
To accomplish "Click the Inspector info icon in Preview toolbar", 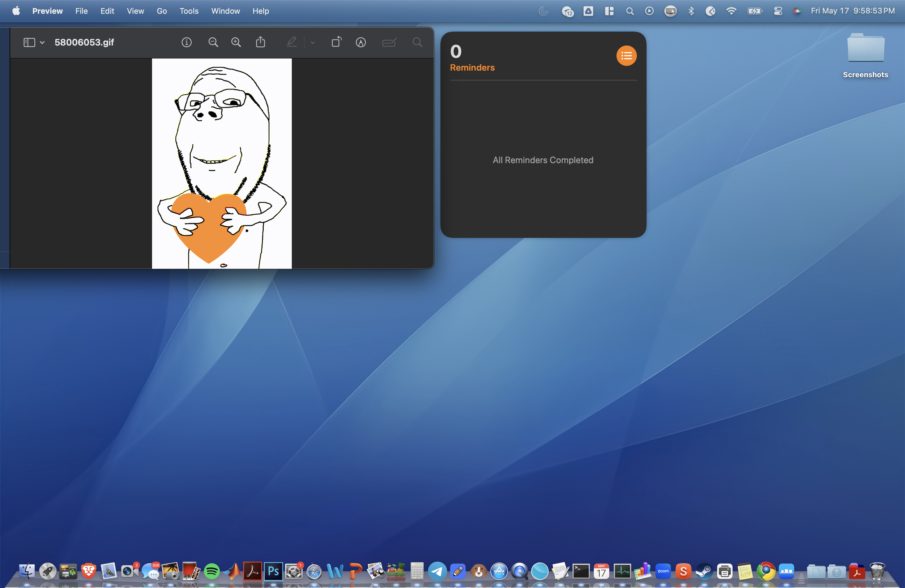I will click(x=186, y=42).
